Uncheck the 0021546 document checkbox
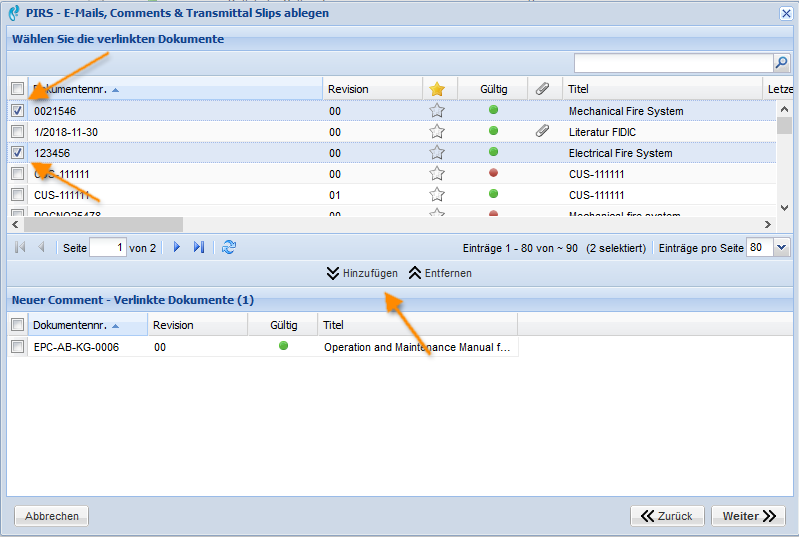799x537 pixels. click(x=17, y=111)
